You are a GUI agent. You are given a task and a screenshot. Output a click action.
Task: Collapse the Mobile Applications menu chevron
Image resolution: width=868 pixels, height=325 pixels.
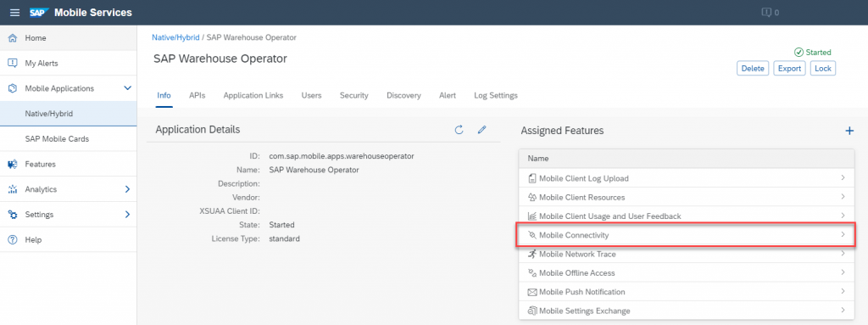click(127, 88)
